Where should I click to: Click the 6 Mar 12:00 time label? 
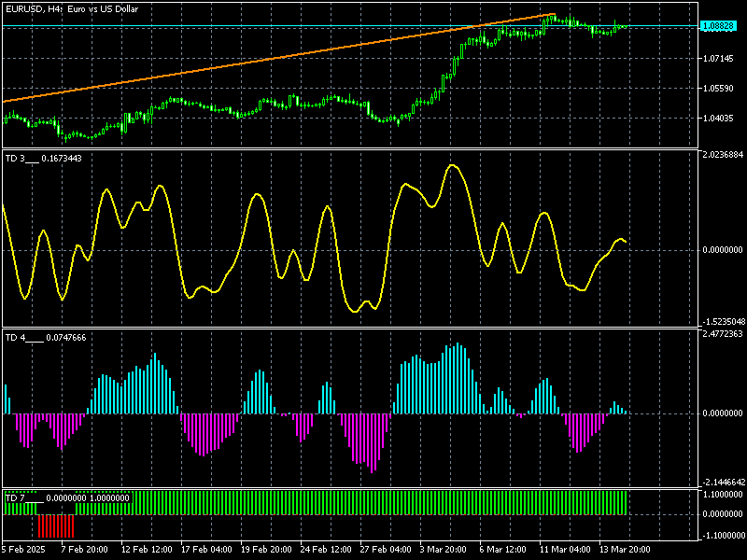pyautogui.click(x=503, y=549)
